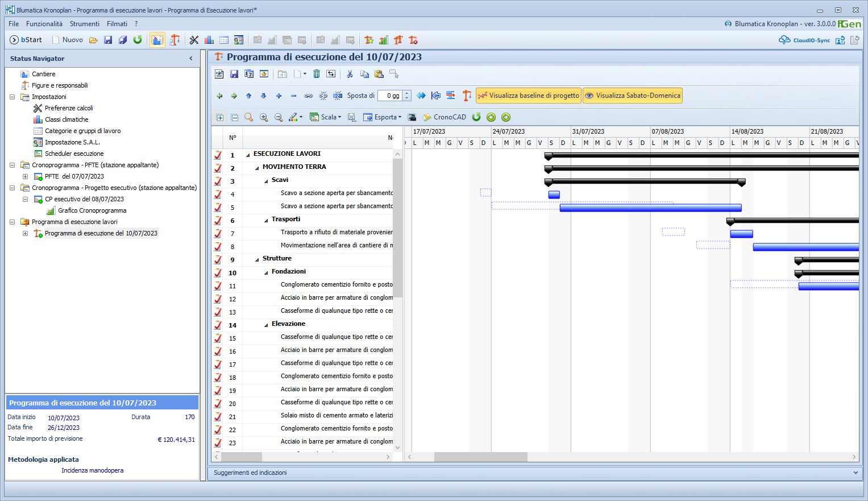Expand PFTE del 07/07/2023 tree node
The image size is (868, 501).
[x=25, y=176]
